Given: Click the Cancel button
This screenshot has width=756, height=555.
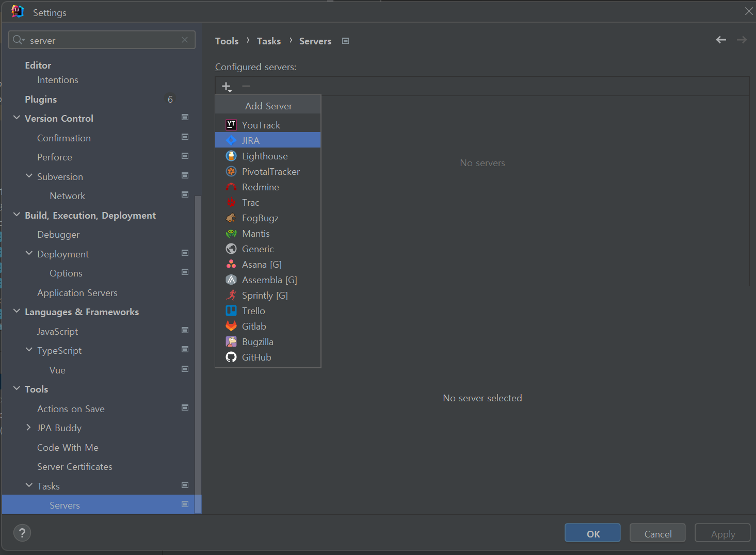Looking at the screenshot, I should pyautogui.click(x=657, y=533).
